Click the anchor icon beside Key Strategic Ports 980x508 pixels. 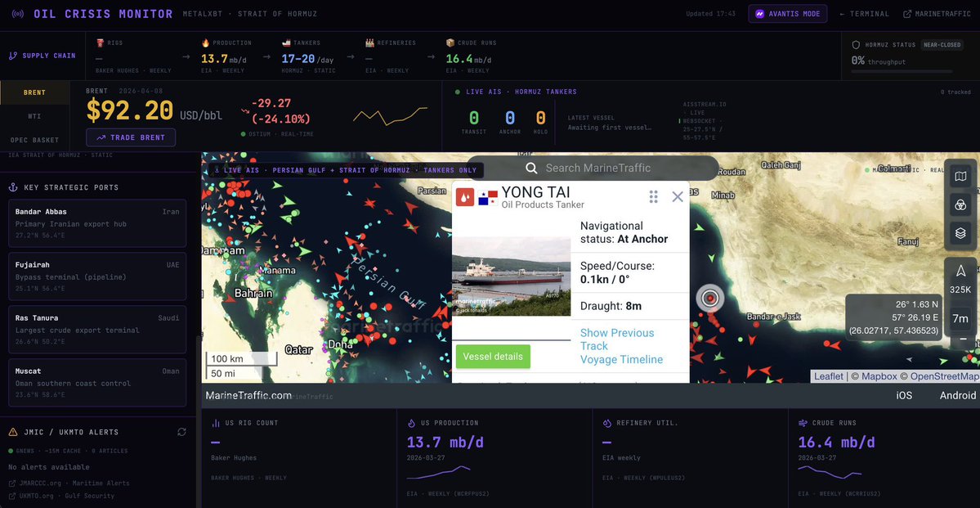[12, 187]
